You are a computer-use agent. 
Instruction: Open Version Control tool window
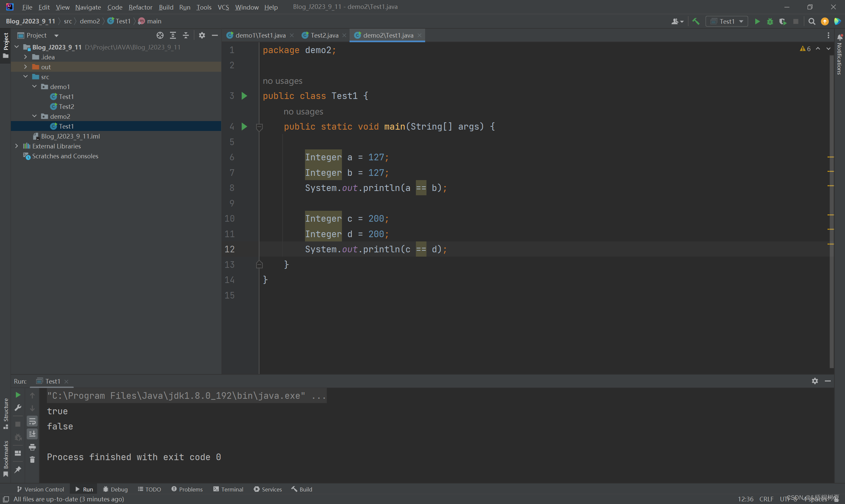point(40,489)
